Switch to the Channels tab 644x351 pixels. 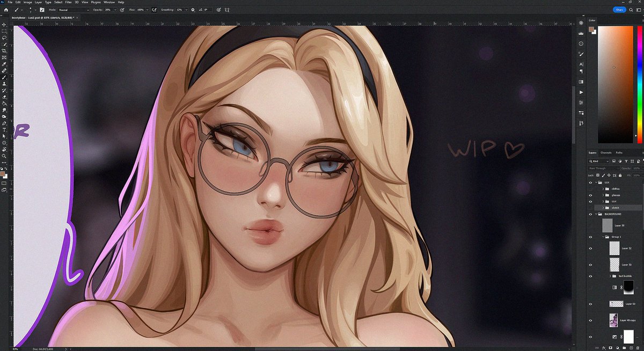coord(606,152)
